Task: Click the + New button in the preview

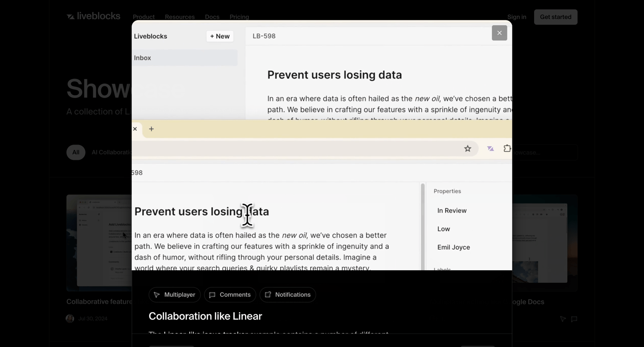Action: click(220, 36)
